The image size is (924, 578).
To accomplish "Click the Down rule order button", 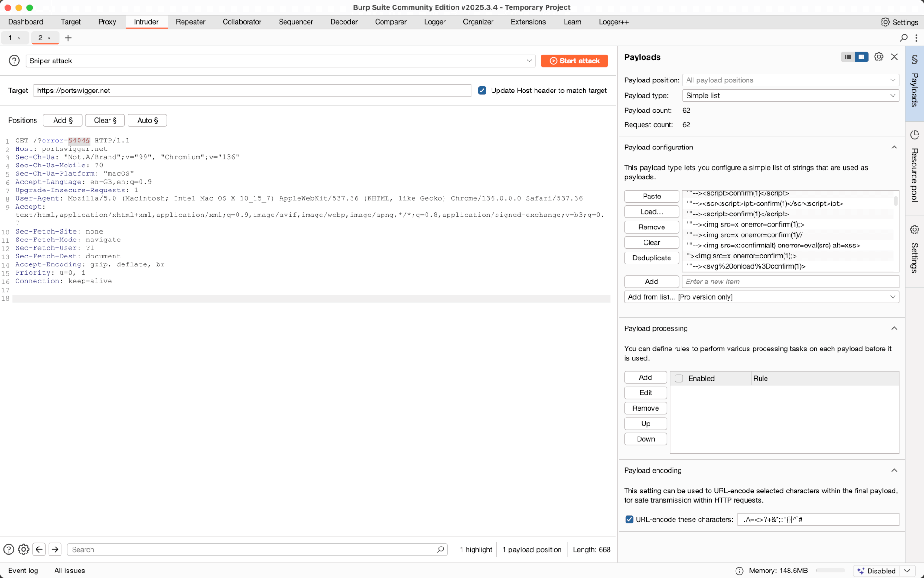I will 645,439.
